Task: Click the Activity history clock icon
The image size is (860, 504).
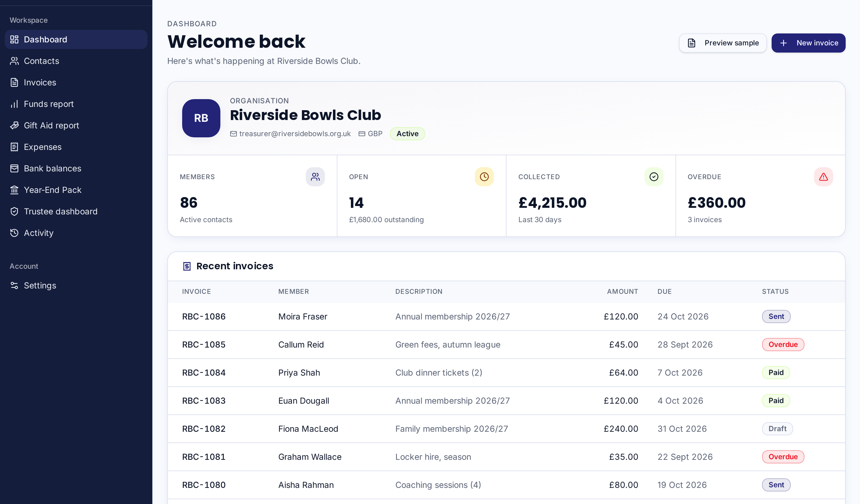Action: click(x=14, y=233)
